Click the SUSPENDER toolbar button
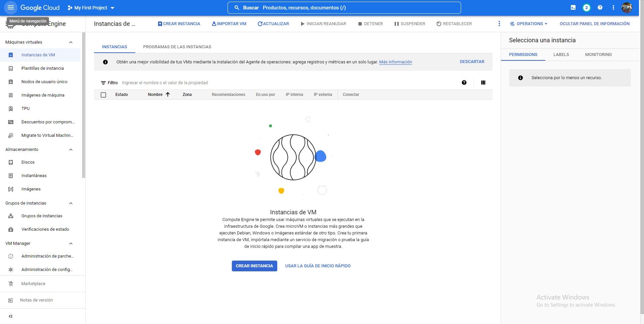Image resolution: width=644 pixels, height=324 pixels. 410,24
